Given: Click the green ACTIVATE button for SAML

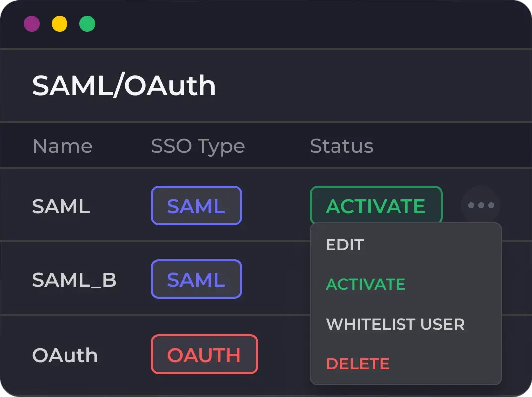Looking at the screenshot, I should click(x=376, y=205).
